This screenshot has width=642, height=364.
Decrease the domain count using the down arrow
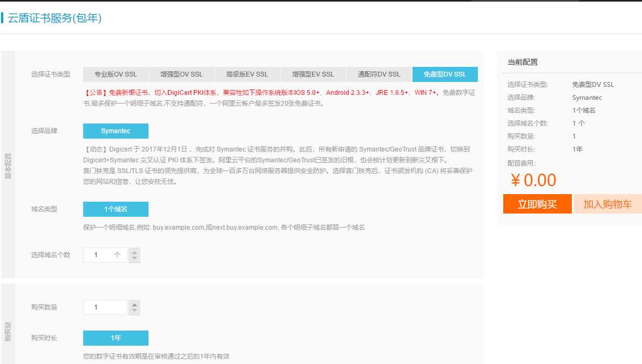(134, 258)
